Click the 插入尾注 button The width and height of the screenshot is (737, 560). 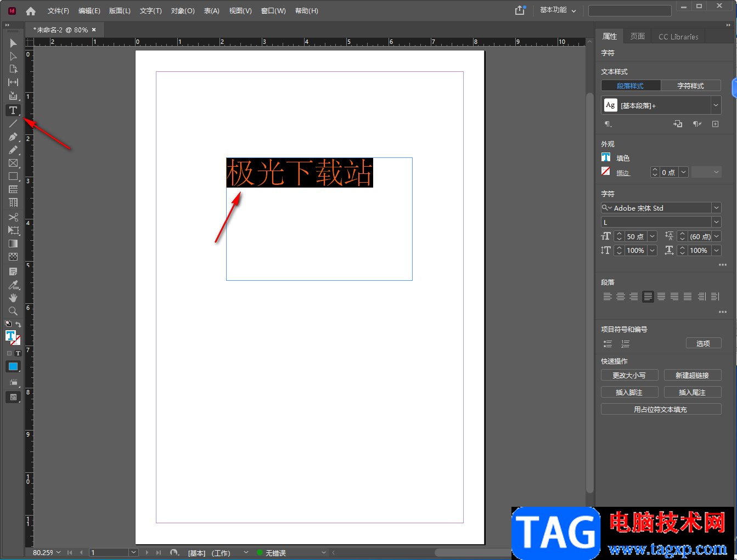(x=693, y=392)
